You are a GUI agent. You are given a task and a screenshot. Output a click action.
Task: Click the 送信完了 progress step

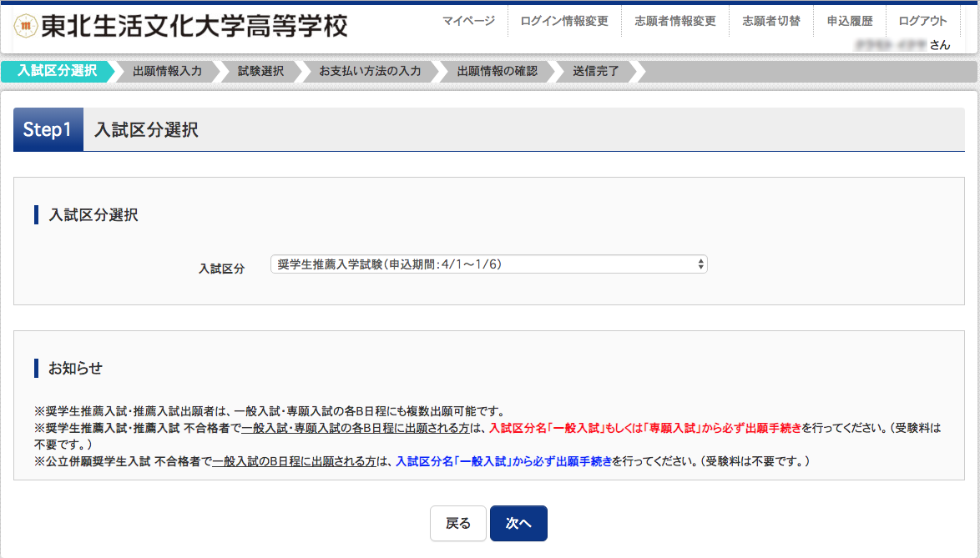[x=596, y=72]
